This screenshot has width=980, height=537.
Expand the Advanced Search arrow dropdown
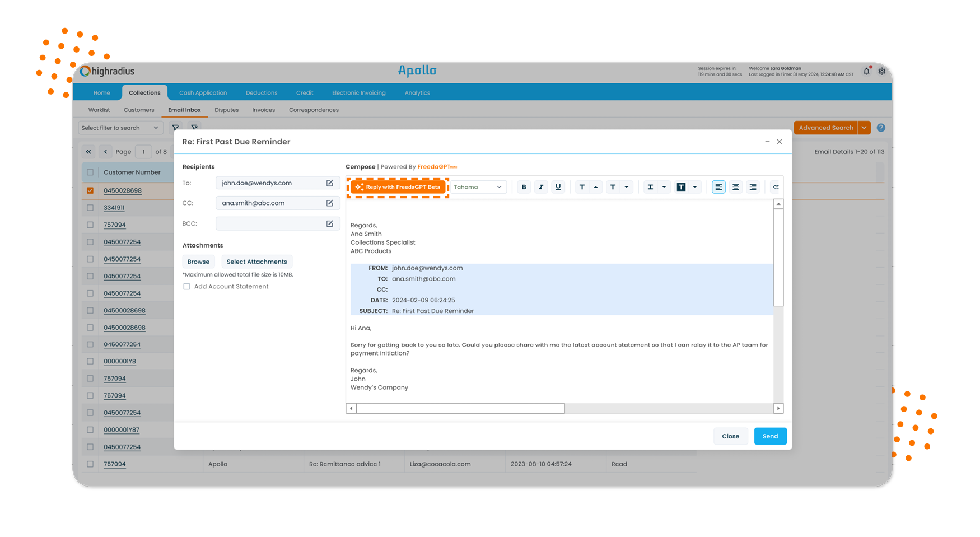click(x=864, y=128)
